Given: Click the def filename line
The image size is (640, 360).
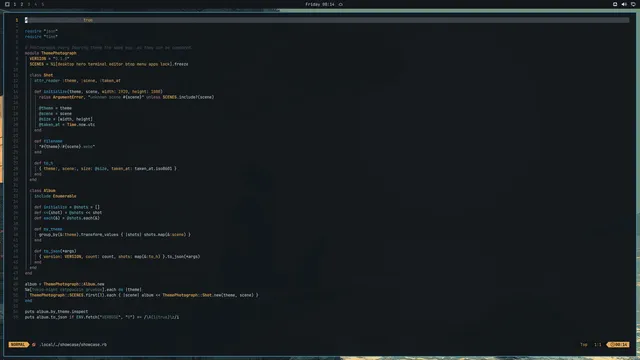Looking at the screenshot, I should (48, 141).
